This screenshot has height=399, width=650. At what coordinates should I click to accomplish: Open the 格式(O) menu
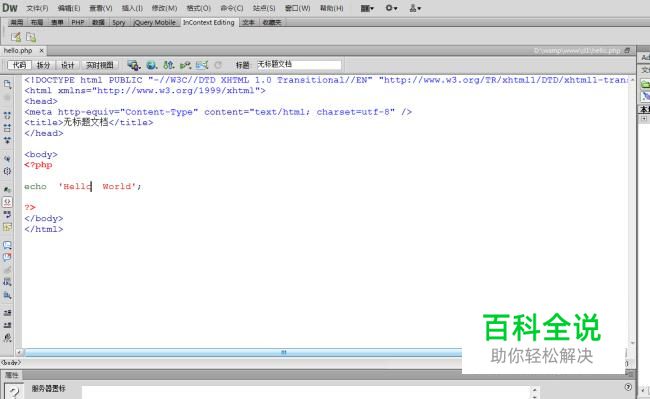coord(199,8)
